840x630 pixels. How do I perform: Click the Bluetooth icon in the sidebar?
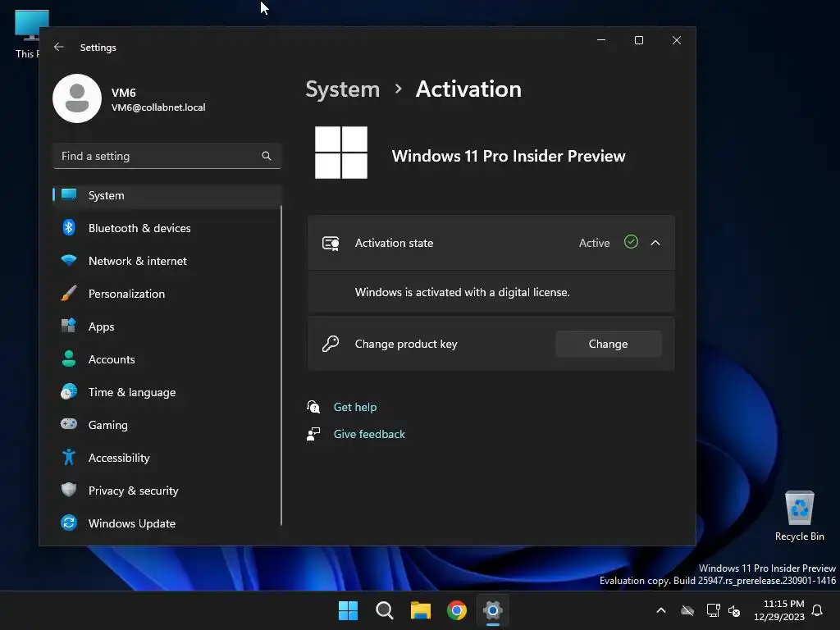(x=69, y=228)
